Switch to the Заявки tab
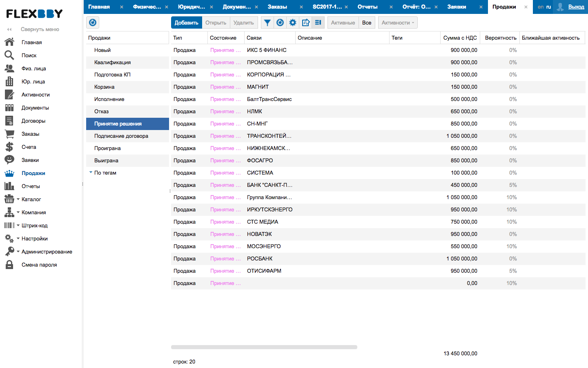The image size is (588, 368). [x=457, y=7]
